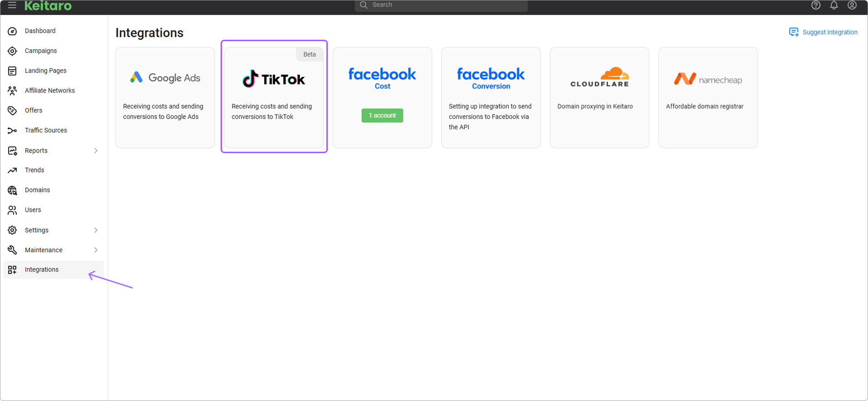This screenshot has height=401, width=868.
Task: Focus the top Search field
Action: point(441,5)
